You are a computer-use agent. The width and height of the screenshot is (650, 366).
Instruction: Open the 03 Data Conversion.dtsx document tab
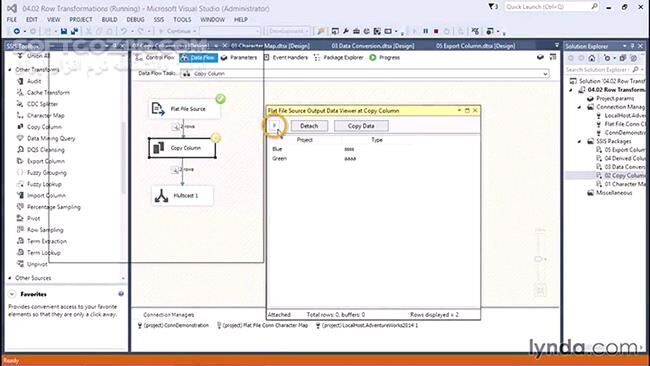click(x=373, y=46)
